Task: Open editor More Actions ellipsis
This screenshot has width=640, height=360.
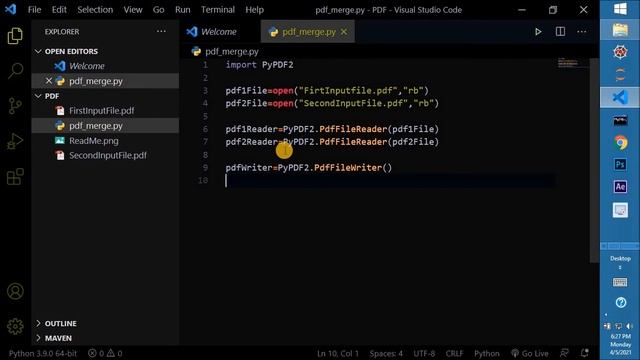Action: [x=582, y=32]
